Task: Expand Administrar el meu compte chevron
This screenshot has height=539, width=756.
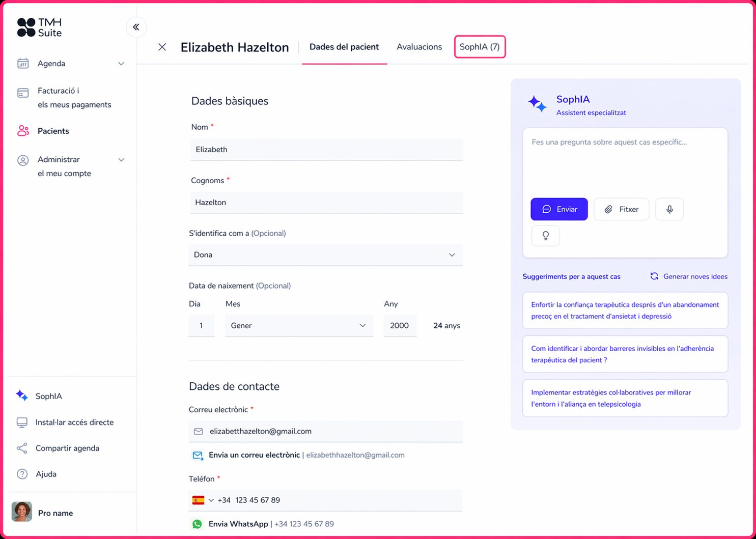Action: [x=121, y=160]
